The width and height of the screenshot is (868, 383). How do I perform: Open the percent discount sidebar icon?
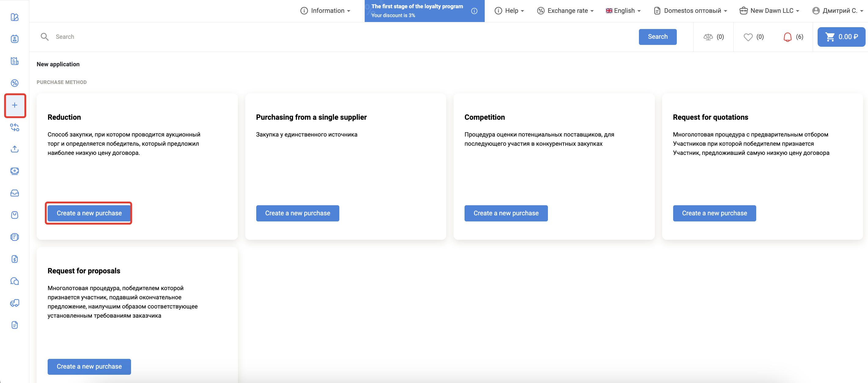pyautogui.click(x=14, y=83)
